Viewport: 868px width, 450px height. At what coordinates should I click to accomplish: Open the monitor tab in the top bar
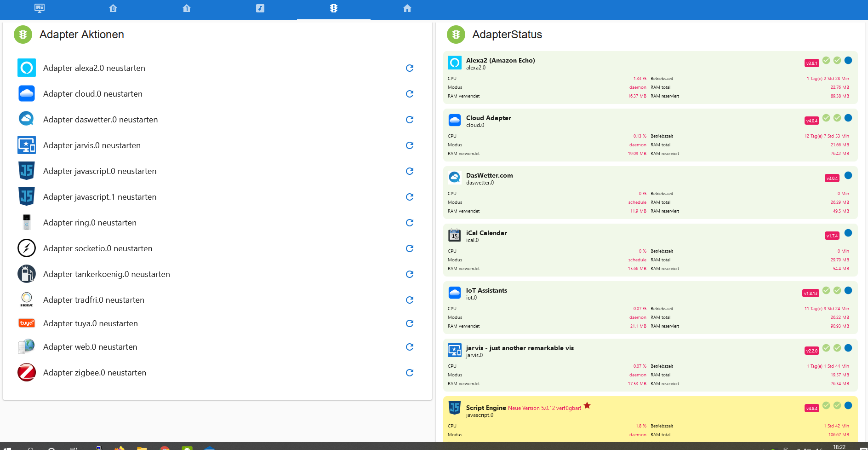[40, 8]
